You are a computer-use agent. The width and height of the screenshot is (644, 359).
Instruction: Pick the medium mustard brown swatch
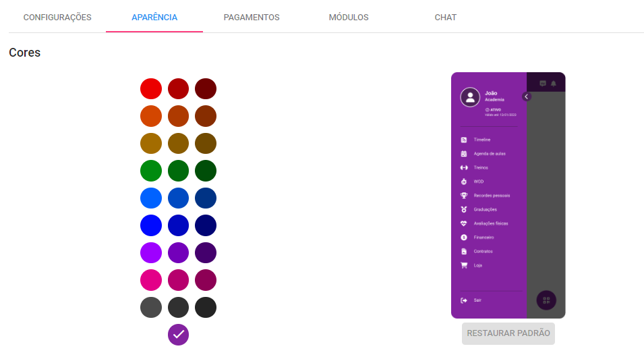(178, 144)
